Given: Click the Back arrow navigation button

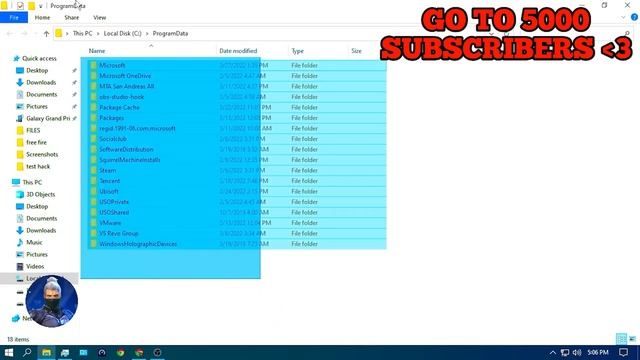Looking at the screenshot, I should click(9, 34).
